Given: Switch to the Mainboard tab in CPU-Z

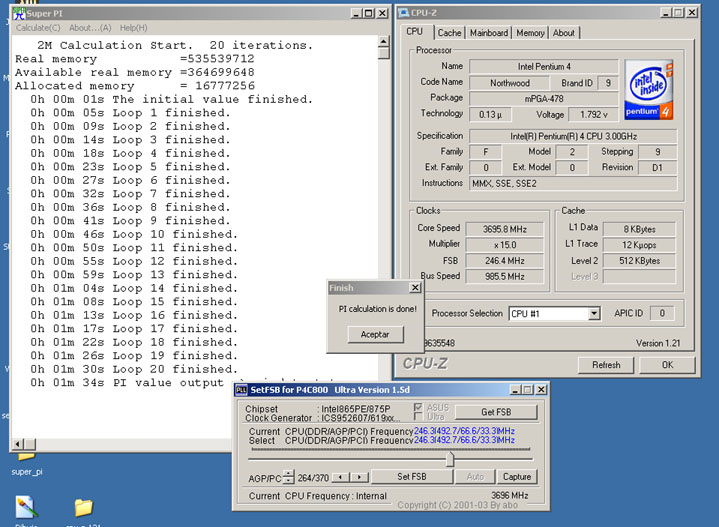Looking at the screenshot, I should click(489, 33).
